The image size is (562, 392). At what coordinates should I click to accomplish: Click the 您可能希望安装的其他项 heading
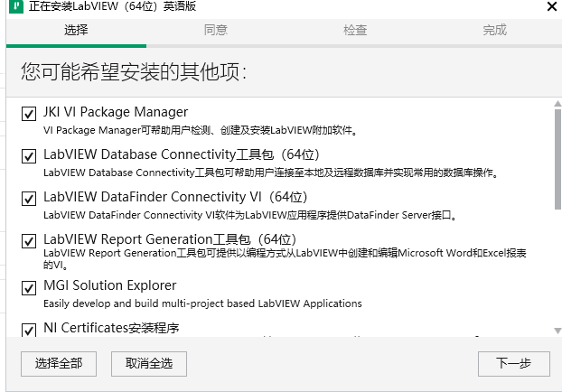pyautogui.click(x=134, y=71)
